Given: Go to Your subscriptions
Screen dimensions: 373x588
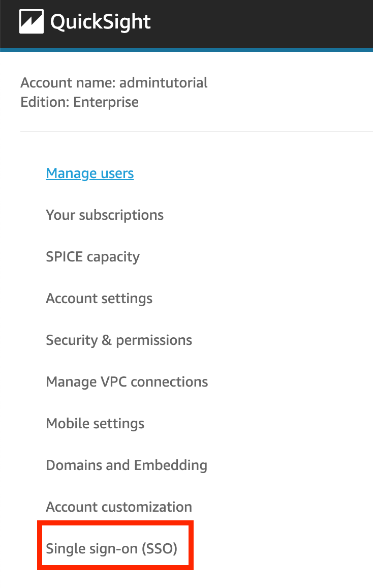Looking at the screenshot, I should (x=105, y=215).
